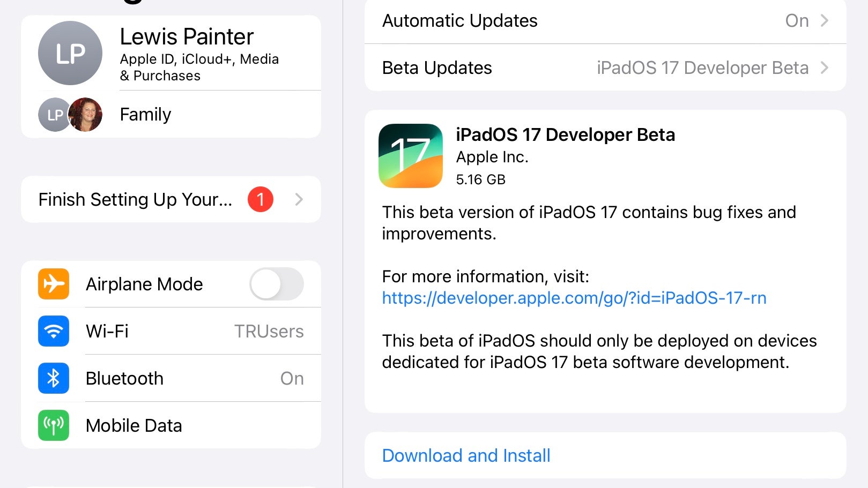
Task: Open the Automatic Updates row
Action: tap(605, 21)
